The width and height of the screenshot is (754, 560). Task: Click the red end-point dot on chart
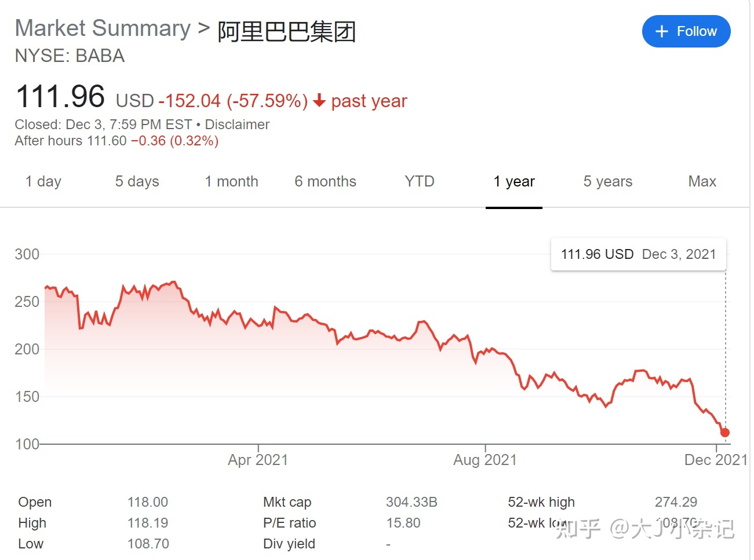pos(725,433)
